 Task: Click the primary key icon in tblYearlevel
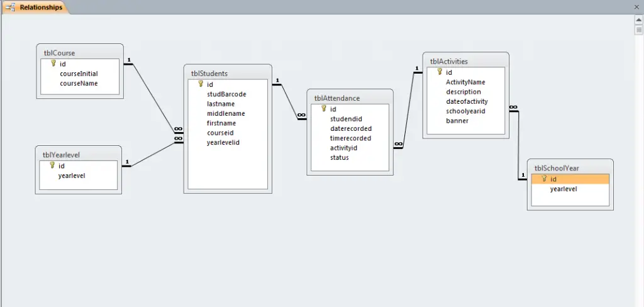[52, 165]
